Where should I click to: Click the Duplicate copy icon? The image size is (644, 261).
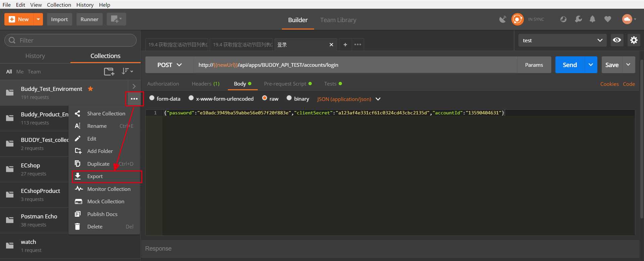point(78,164)
